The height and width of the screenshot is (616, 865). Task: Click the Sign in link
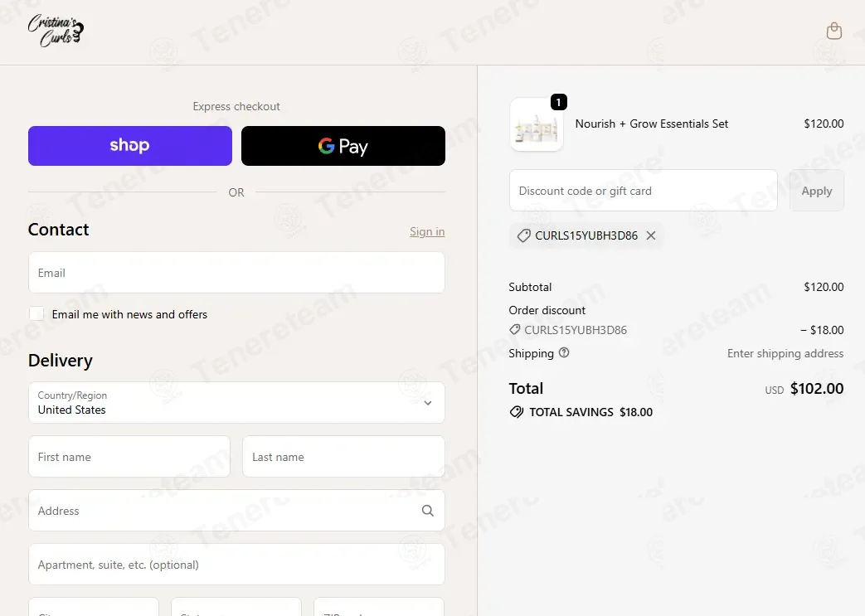pos(427,231)
